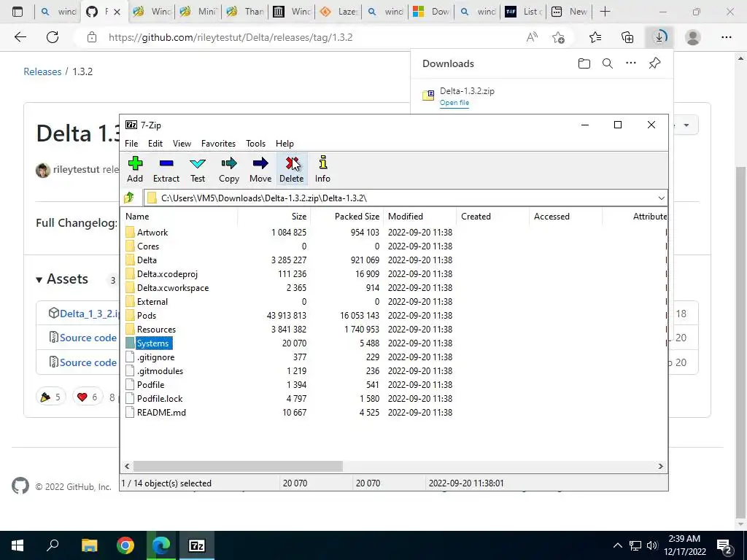Open the browser profile avatar

point(693,37)
